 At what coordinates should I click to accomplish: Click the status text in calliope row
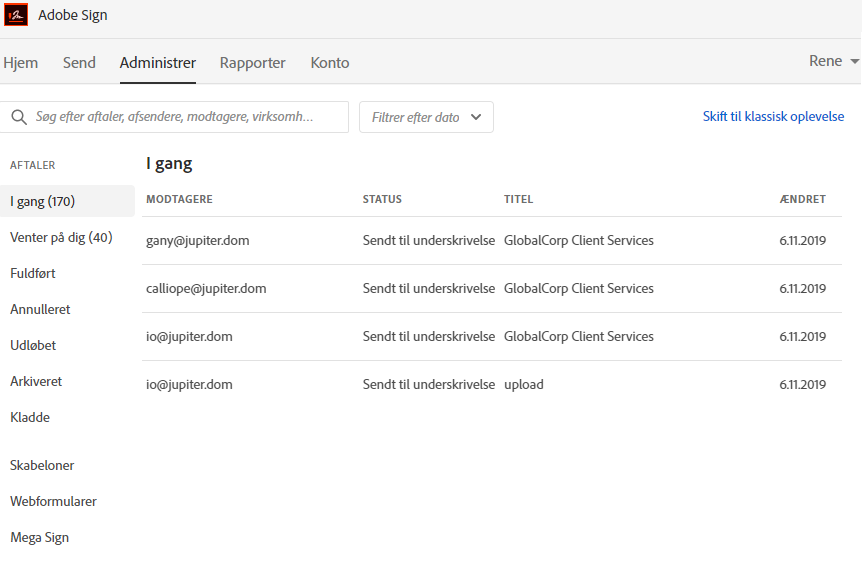click(x=429, y=288)
